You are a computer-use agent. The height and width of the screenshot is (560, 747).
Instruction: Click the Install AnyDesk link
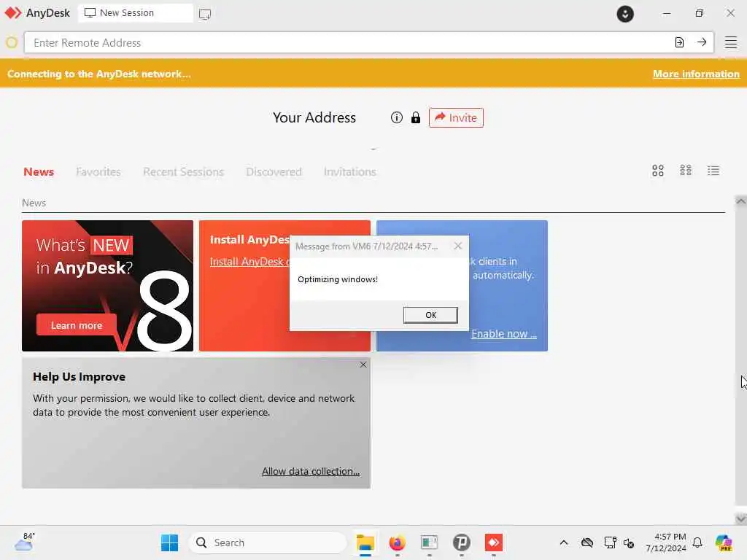tap(249, 262)
